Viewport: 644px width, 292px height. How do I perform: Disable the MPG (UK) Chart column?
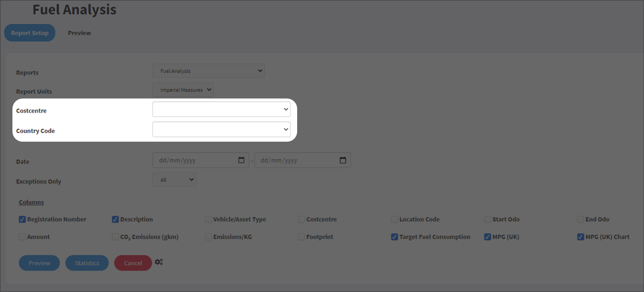(x=580, y=237)
